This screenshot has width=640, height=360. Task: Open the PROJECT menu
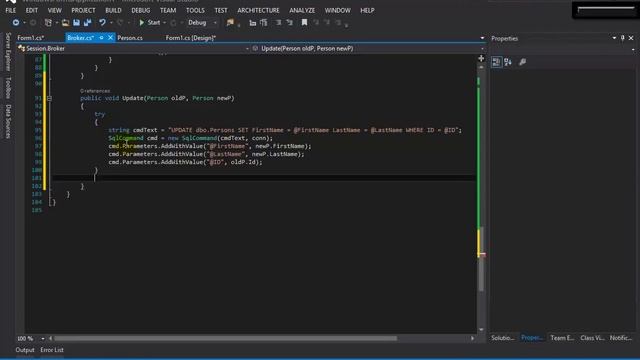(83, 10)
